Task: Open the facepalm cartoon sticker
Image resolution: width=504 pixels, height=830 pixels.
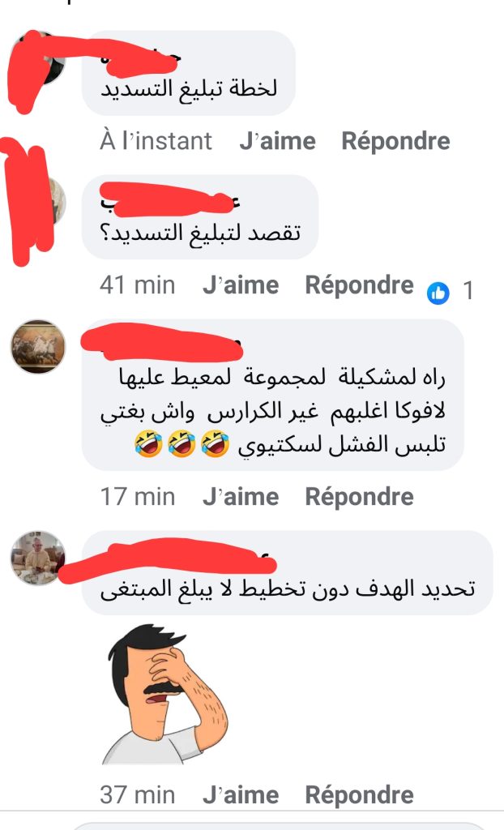Action: coord(165,694)
